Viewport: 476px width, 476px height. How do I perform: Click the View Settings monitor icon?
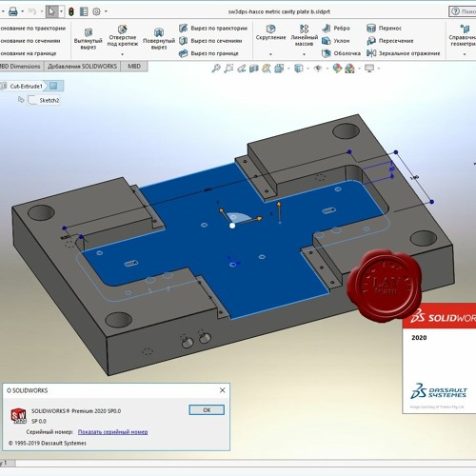[x=369, y=69]
